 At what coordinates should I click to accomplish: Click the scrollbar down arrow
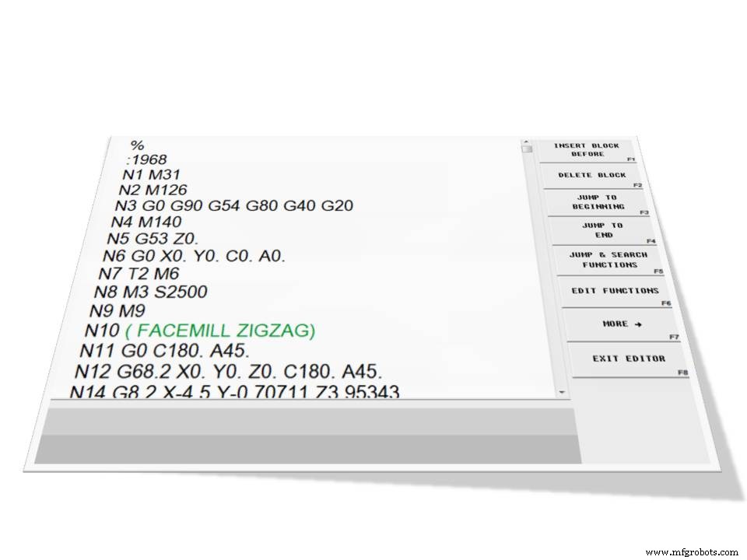coord(561,391)
